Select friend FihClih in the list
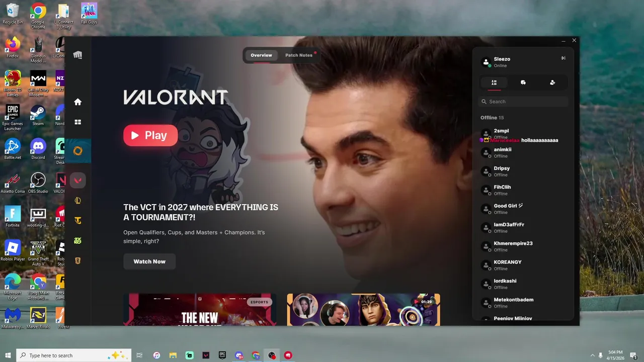 coord(523,190)
